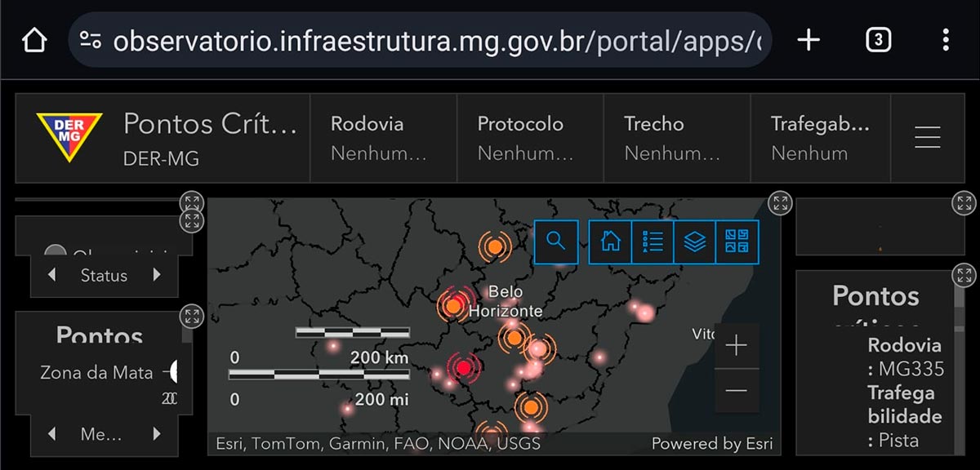The image size is (980, 470).
Task: Open the map search tool
Action: [556, 242]
